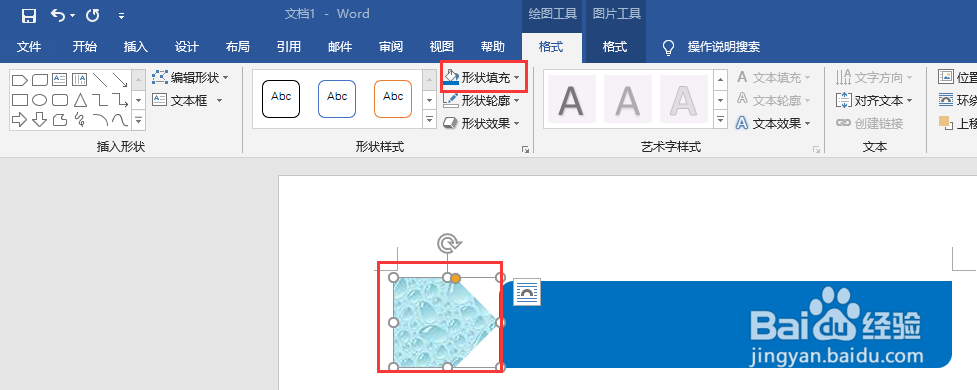Pick the horizontal text box shape
The image size is (977, 390).
[60, 80]
